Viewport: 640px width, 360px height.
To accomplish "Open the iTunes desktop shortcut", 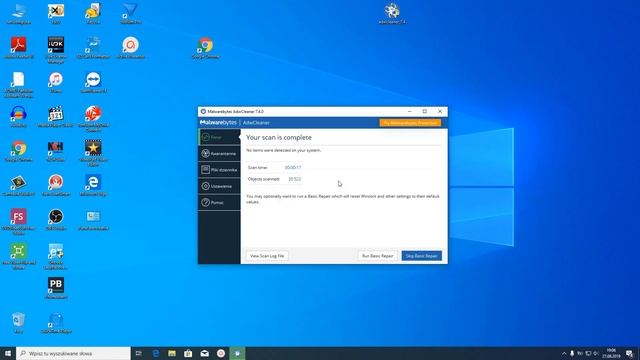I will tap(56, 82).
